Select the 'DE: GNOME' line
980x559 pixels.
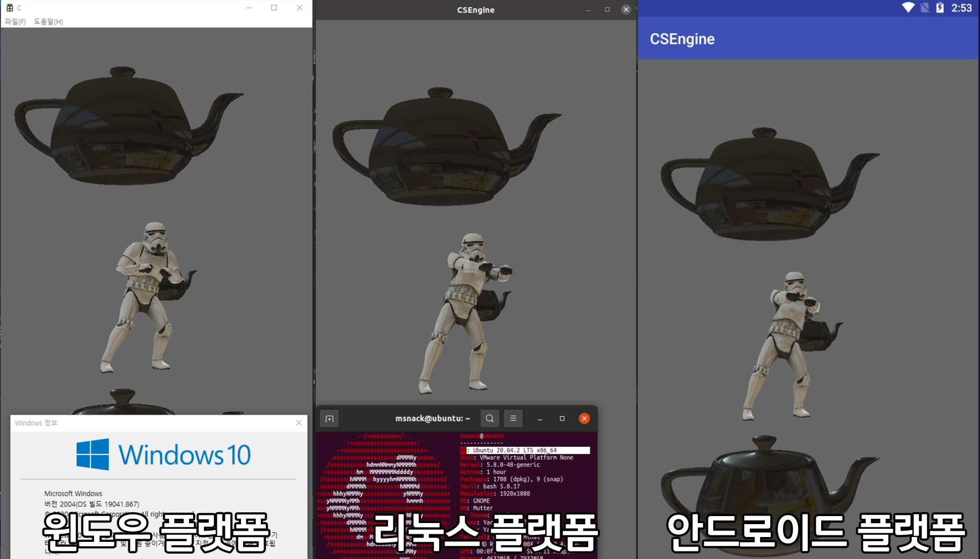tap(475, 501)
